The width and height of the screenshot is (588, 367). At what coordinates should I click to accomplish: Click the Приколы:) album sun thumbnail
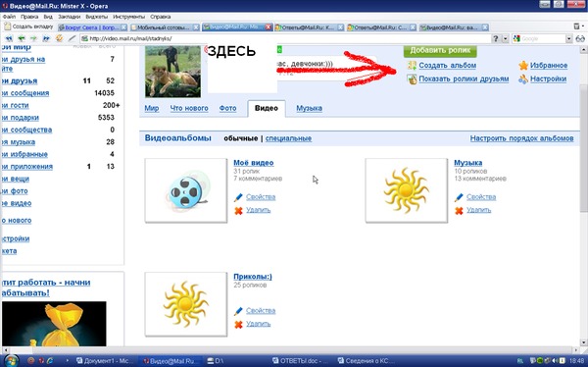click(x=186, y=304)
